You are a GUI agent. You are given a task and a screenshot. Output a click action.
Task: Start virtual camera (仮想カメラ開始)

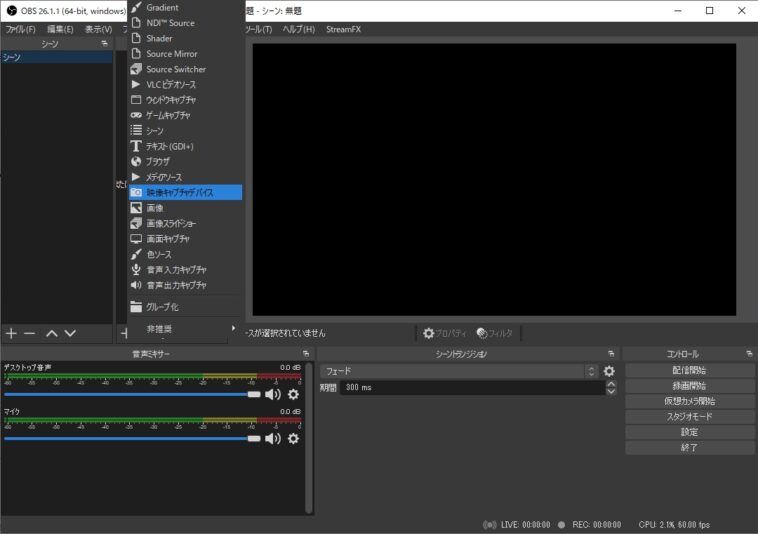coord(689,401)
